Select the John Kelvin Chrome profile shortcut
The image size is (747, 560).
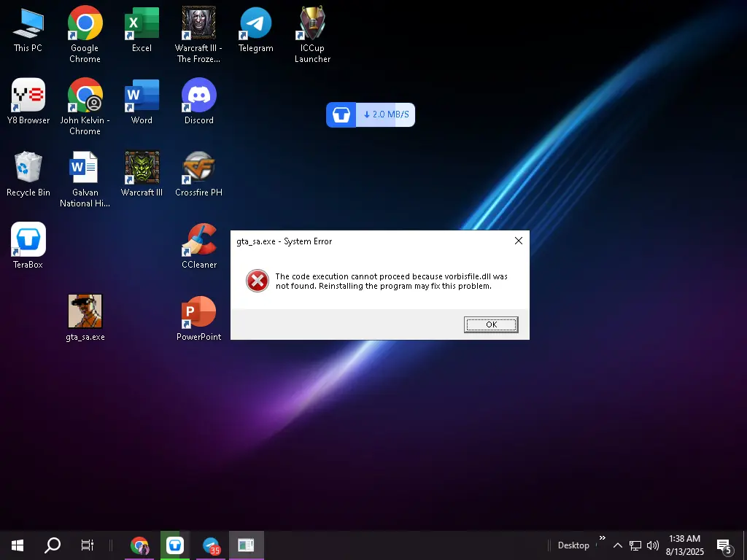[x=85, y=106]
